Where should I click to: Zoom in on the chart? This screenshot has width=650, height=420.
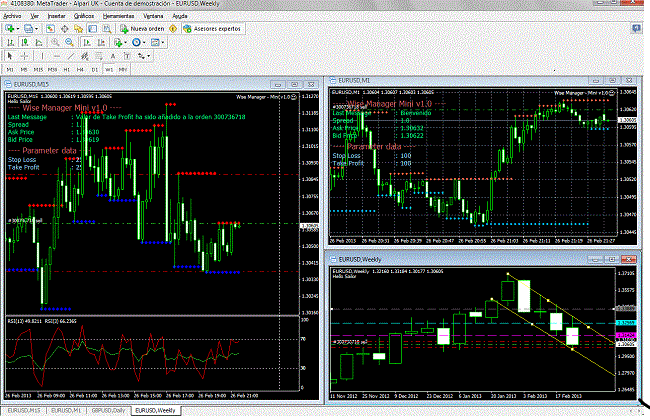[x=55, y=42]
